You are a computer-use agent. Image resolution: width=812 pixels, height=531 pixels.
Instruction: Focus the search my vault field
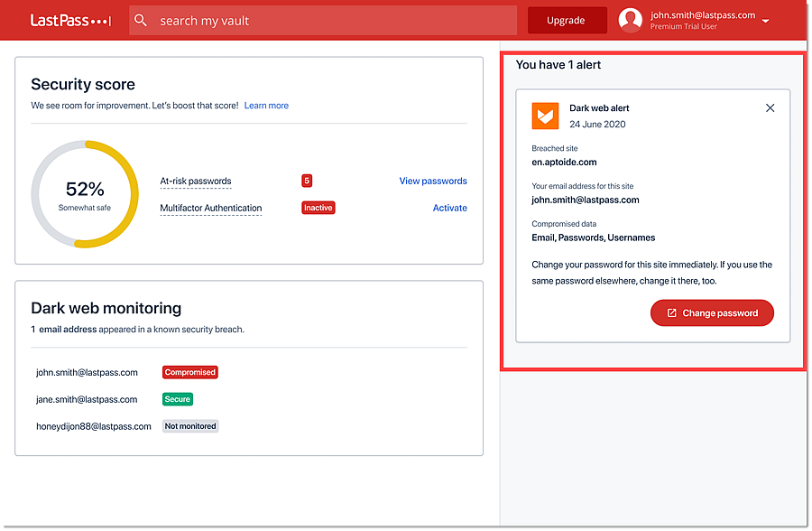323,20
